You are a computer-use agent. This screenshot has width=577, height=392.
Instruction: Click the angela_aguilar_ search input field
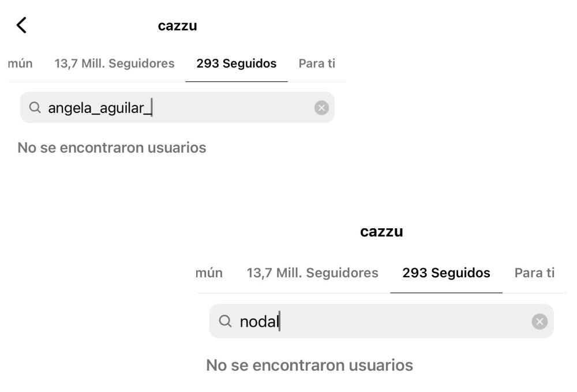[x=144, y=107]
